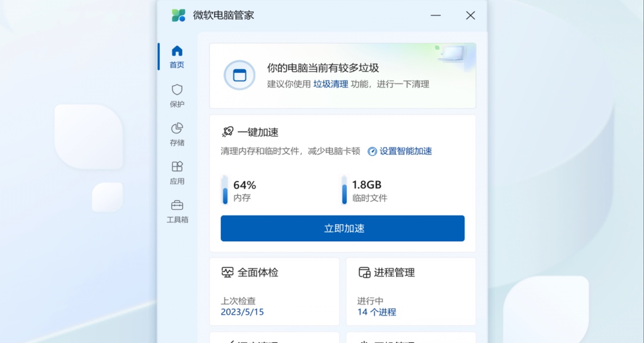
Task: Click the rocket icon beside 一键加速
Action: tap(227, 131)
